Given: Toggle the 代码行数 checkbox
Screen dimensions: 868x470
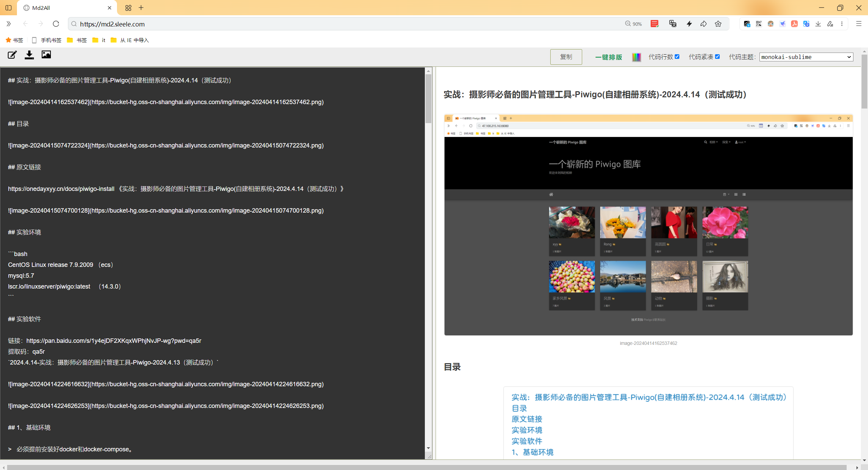Looking at the screenshot, I should point(677,57).
